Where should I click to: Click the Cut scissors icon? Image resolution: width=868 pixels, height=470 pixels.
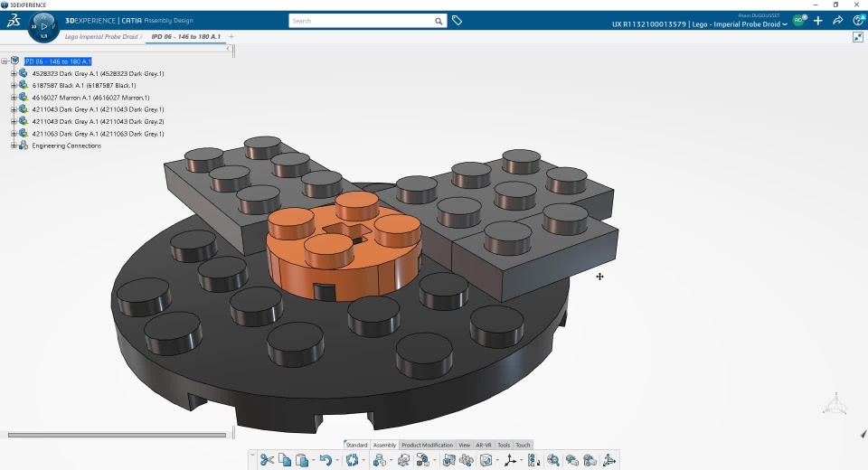267,459
